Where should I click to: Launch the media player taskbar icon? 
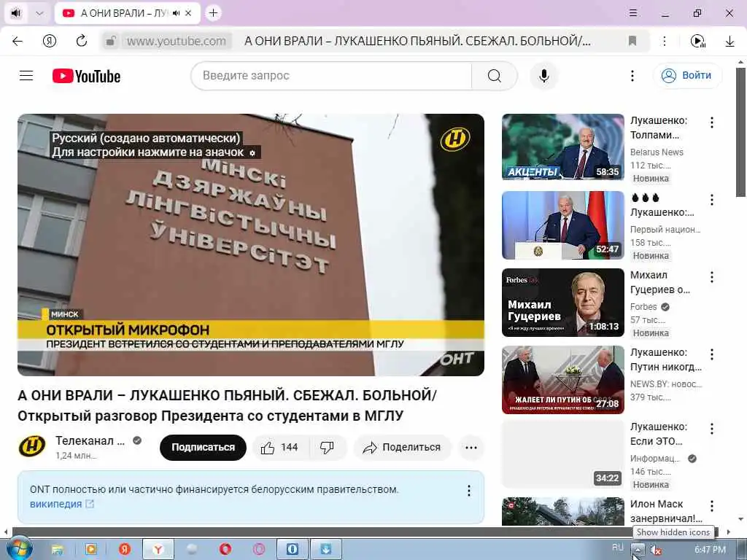90,550
